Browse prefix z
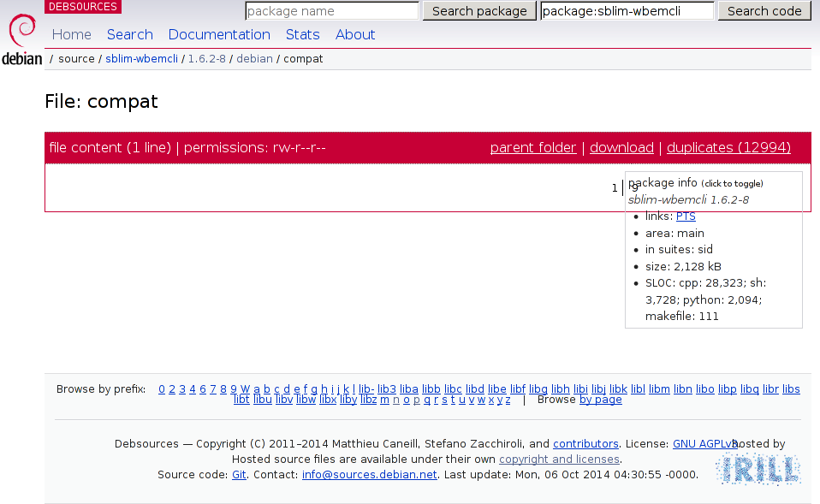The image size is (820, 504). click(x=508, y=400)
